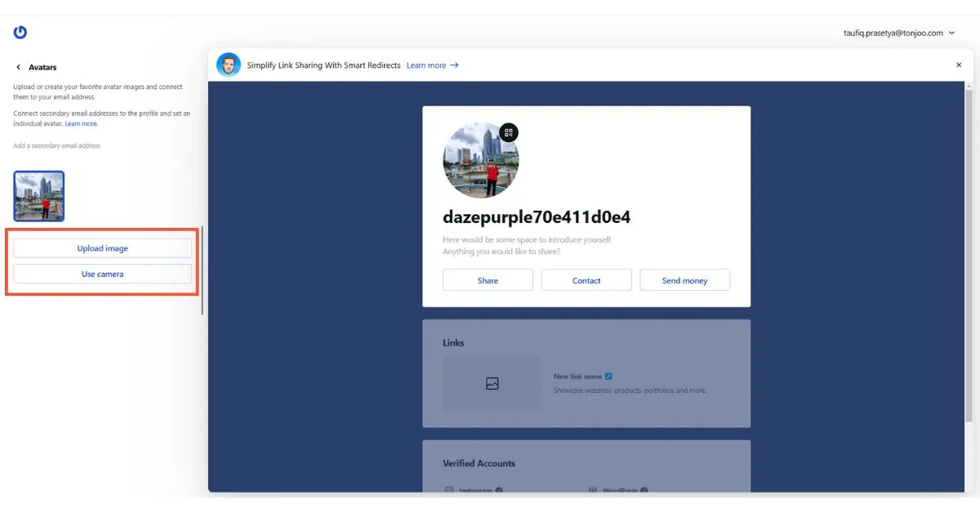Image resolution: width=980 pixels, height=513 pixels.
Task: Click Share on the profile card
Action: point(488,279)
